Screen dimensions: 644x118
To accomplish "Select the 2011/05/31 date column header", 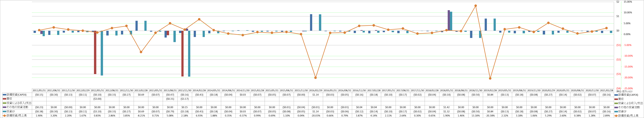I will 39,91.
